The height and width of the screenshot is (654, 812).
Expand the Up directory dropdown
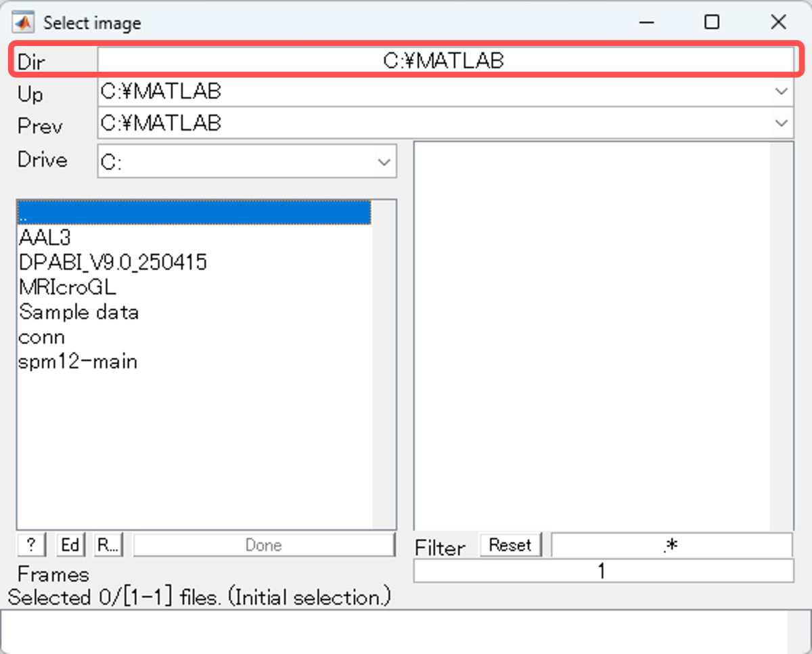(x=782, y=91)
